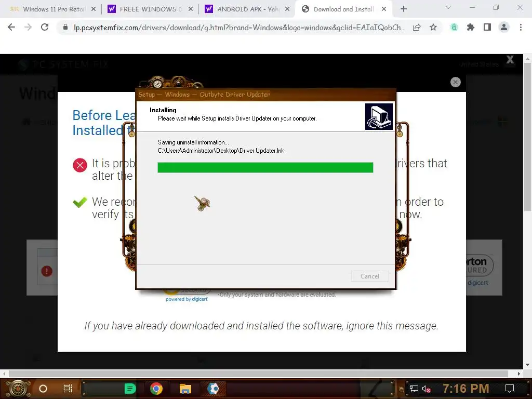Reload the current page
Screen dimensions: 532x399
(x=45, y=27)
